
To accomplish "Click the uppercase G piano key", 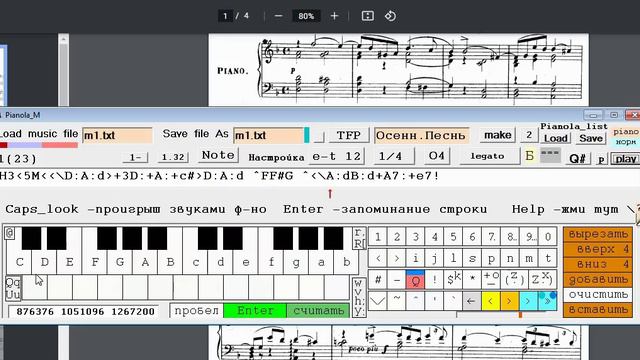I will pos(120,262).
